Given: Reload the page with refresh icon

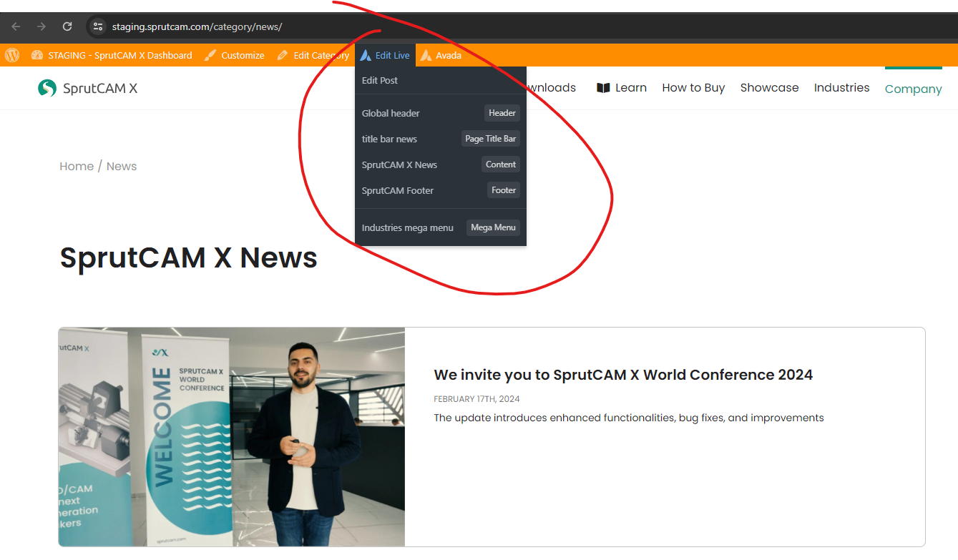Looking at the screenshot, I should (x=67, y=26).
